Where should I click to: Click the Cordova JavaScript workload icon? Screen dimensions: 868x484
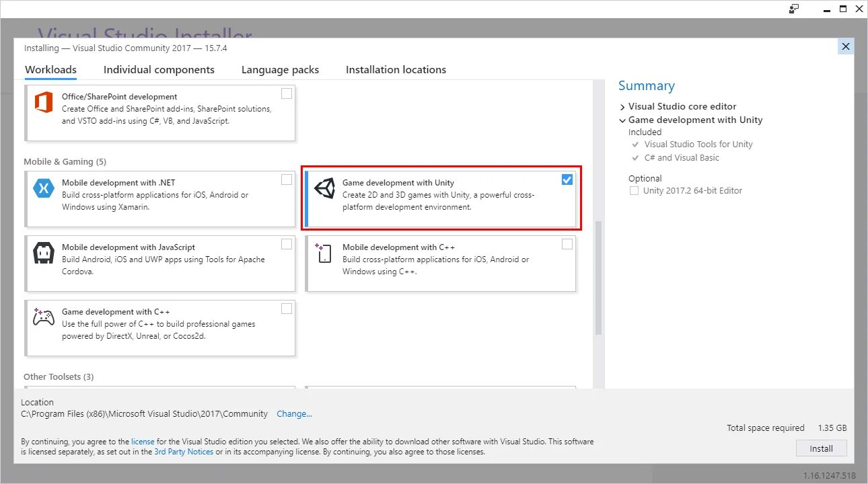tap(44, 254)
